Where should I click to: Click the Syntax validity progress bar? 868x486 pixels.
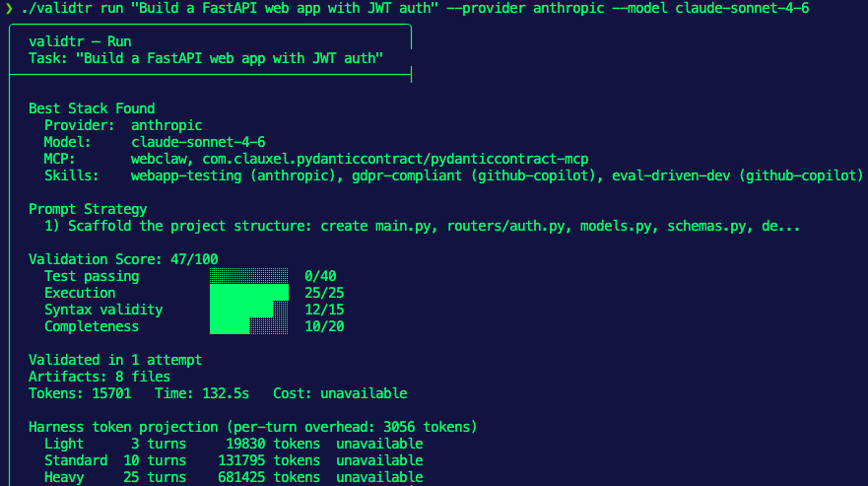pos(249,310)
